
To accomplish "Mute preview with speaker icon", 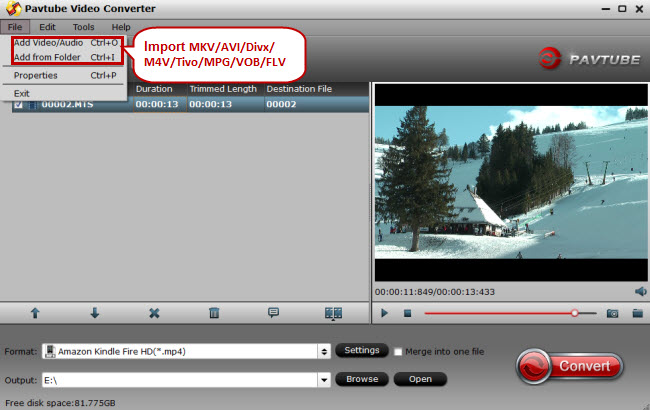I will (x=640, y=291).
